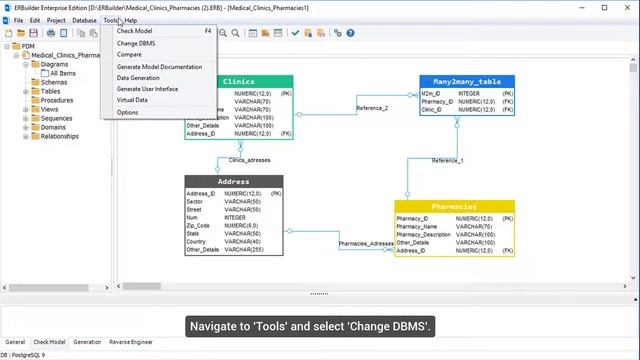Open the Database menu
The width and height of the screenshot is (640, 360).
coord(84,20)
